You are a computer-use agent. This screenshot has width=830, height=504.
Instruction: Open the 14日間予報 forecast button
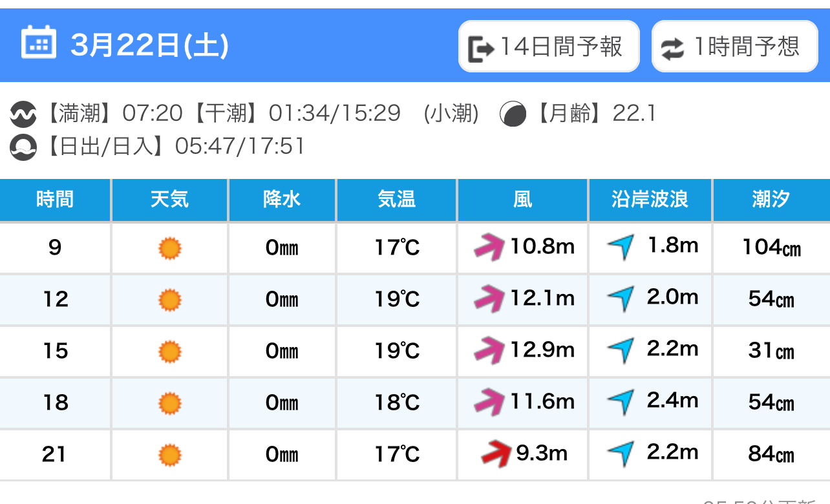coord(549,47)
